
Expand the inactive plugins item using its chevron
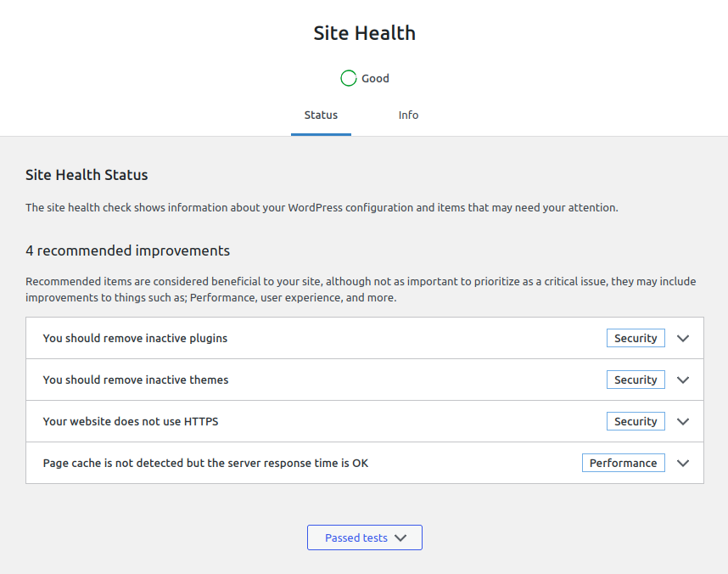click(x=683, y=338)
